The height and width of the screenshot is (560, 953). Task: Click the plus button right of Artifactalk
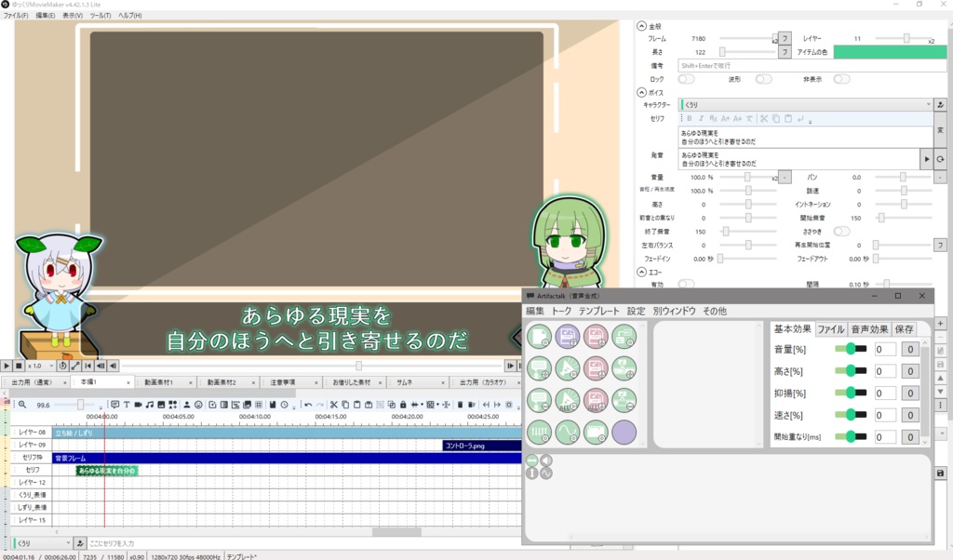pos(940,323)
